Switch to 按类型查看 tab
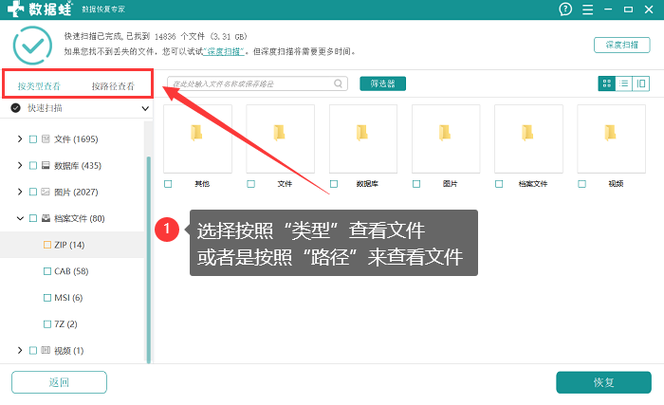This screenshot has width=664, height=405. pyautogui.click(x=39, y=86)
